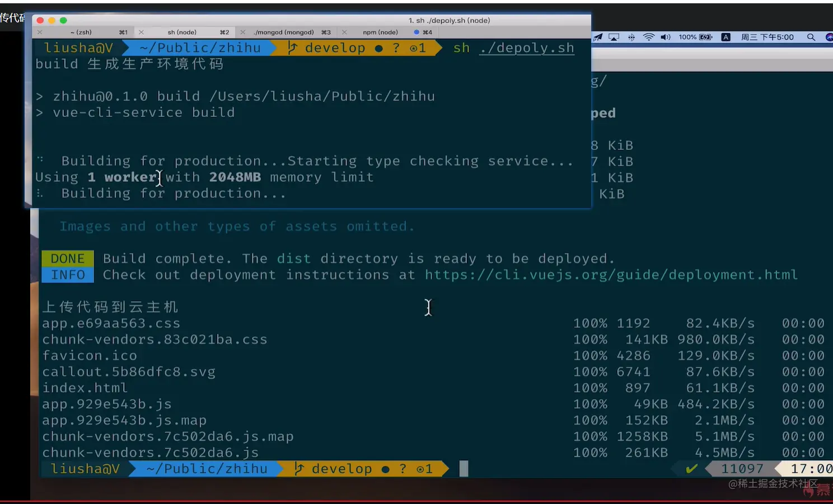Click the text 'vue-cli-service build'
Image resolution: width=833 pixels, height=504 pixels.
point(144,112)
